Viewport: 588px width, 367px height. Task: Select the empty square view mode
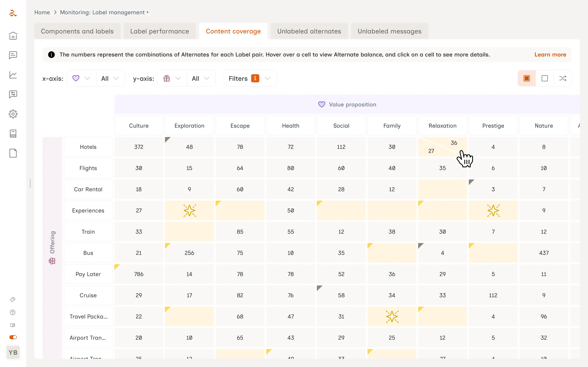coord(545,78)
